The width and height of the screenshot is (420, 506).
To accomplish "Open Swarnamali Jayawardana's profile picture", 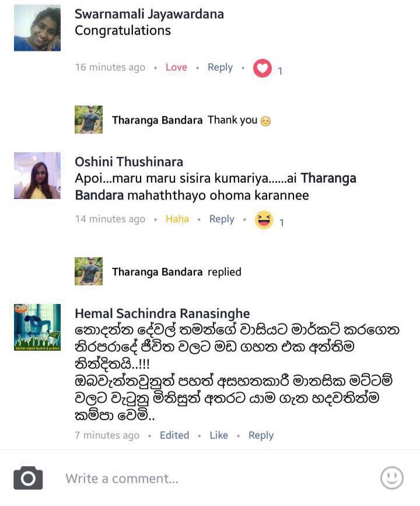I will click(37, 28).
